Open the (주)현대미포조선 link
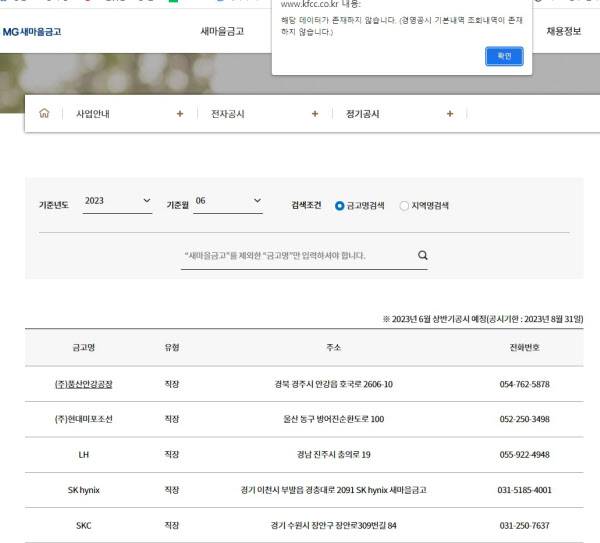Viewport: 600px width, 543px height. pos(84,419)
